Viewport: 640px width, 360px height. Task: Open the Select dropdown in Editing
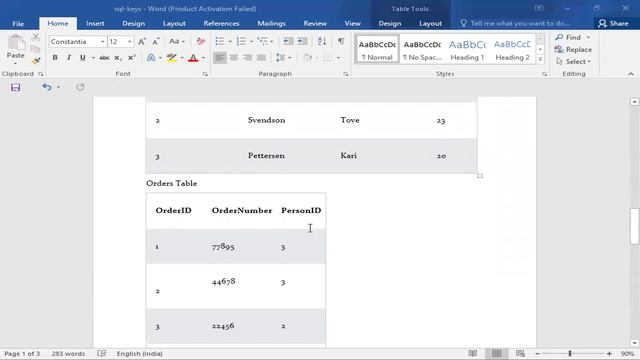point(573,62)
